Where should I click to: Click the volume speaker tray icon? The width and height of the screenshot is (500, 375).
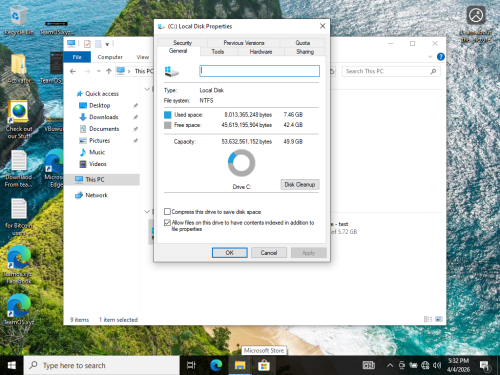coord(437,366)
